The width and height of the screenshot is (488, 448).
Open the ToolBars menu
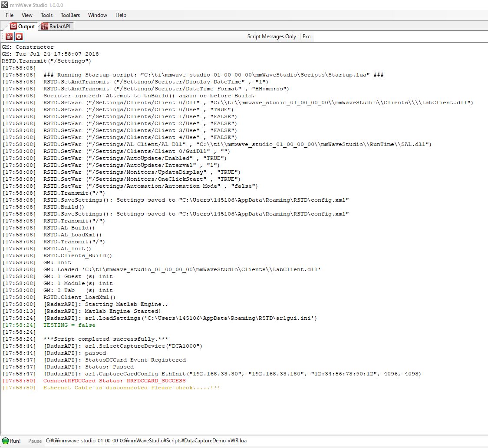(70, 15)
